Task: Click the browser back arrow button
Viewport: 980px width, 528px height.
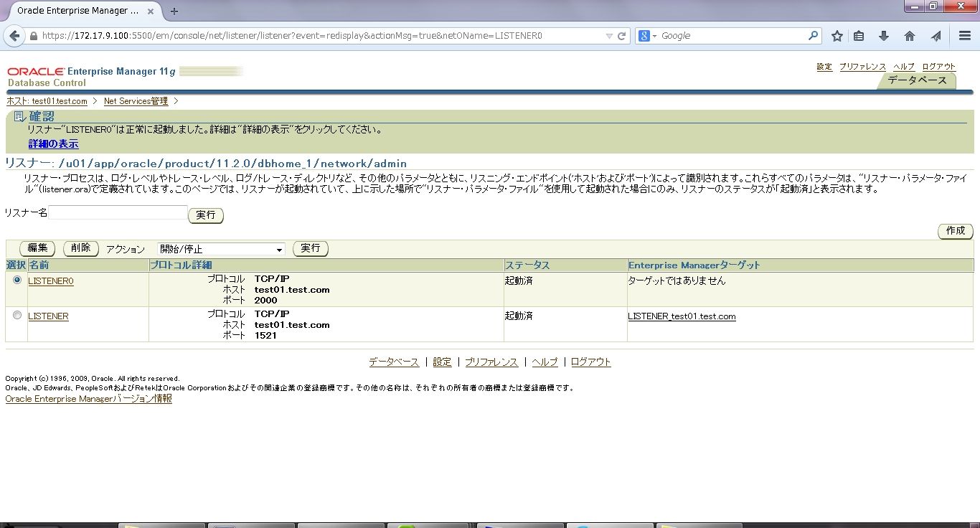Action: coord(14,36)
